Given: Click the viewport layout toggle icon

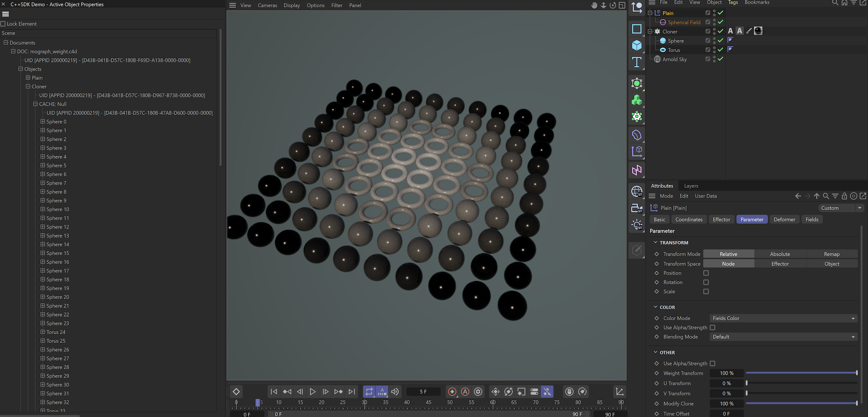Looking at the screenshot, I should tap(622, 5).
